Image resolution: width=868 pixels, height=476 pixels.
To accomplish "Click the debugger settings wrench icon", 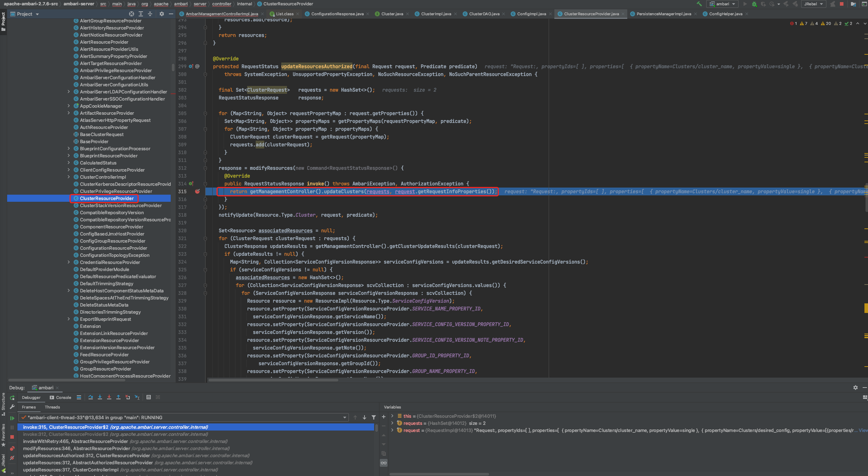I will [x=12, y=407].
